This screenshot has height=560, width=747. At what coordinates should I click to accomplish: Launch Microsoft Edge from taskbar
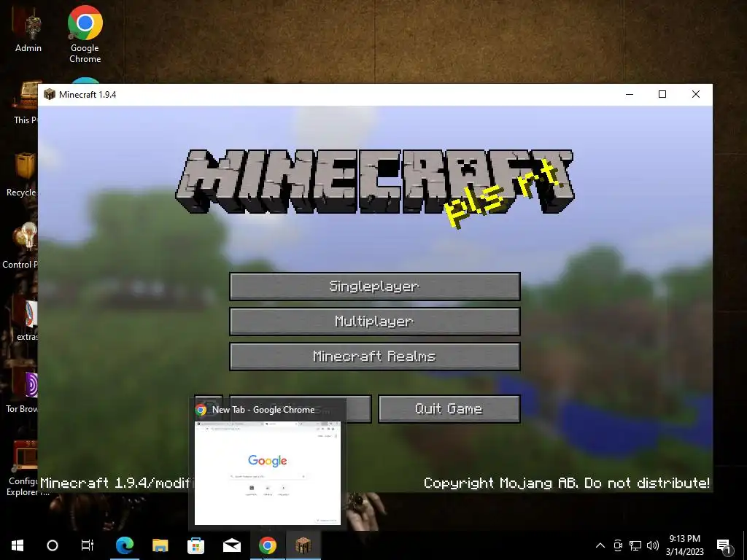(125, 545)
